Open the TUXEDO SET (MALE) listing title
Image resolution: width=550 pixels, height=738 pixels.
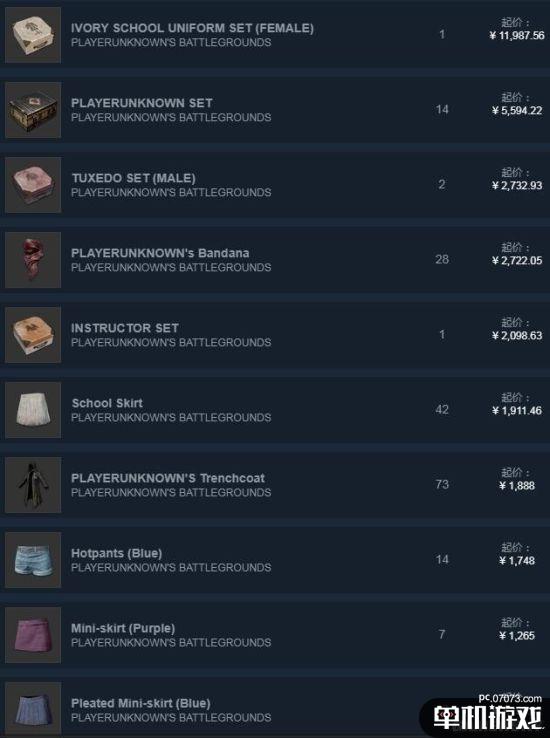[x=133, y=178]
